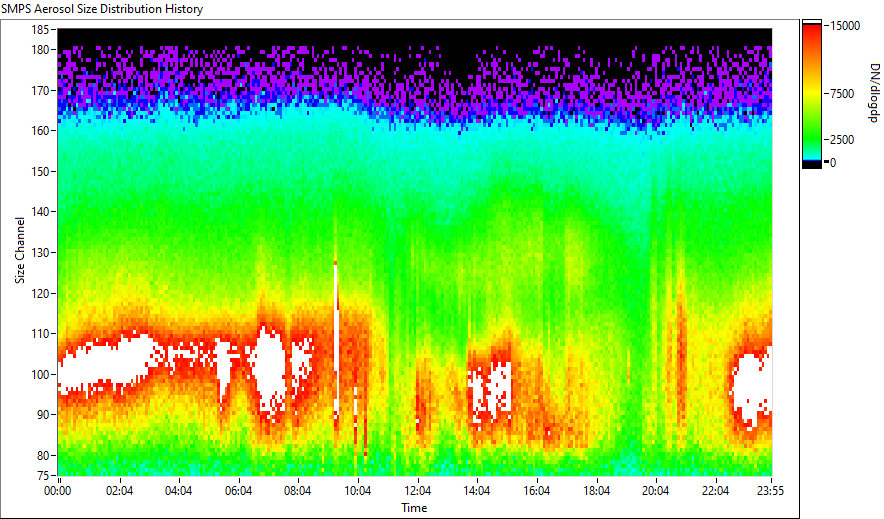Click the red top of the color ramp
Screen dimensions: 884x519
812,29
